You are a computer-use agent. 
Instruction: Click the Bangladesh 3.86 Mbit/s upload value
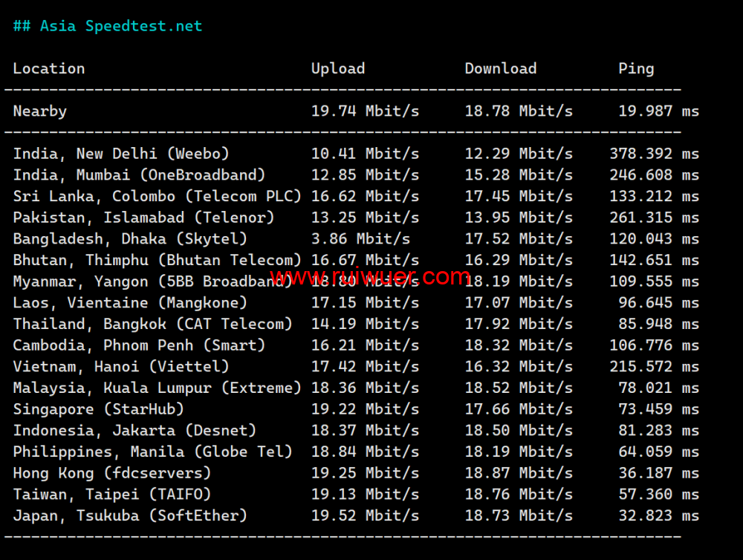click(360, 239)
